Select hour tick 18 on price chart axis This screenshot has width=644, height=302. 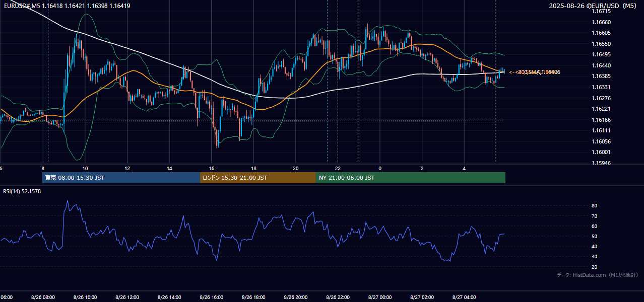pos(253,168)
